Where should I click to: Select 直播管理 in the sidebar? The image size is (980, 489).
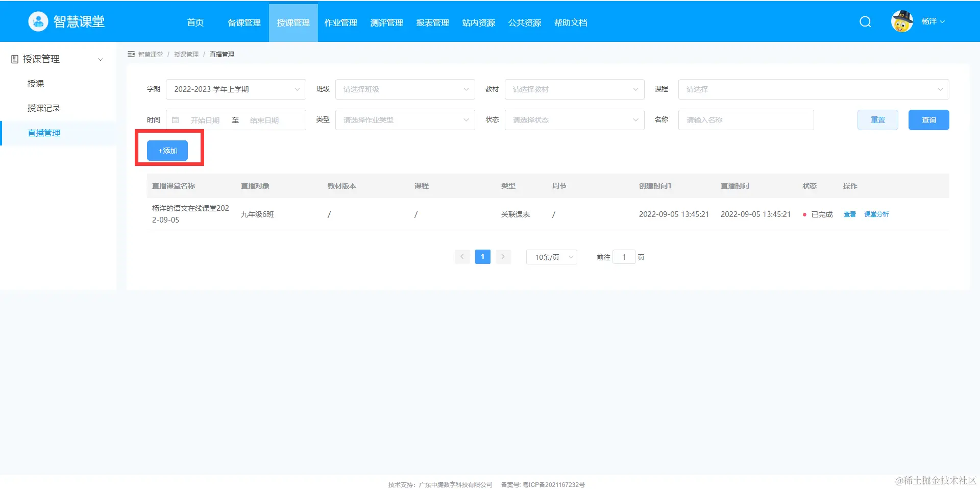pos(58,133)
